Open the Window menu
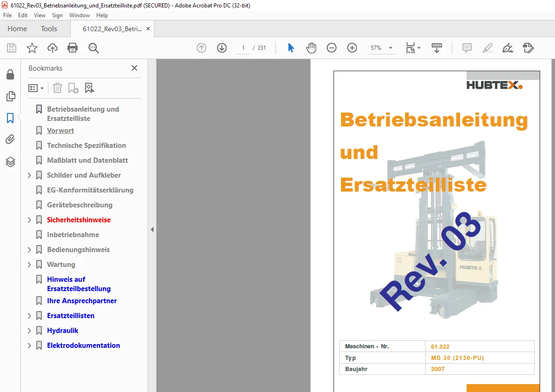 [79, 15]
